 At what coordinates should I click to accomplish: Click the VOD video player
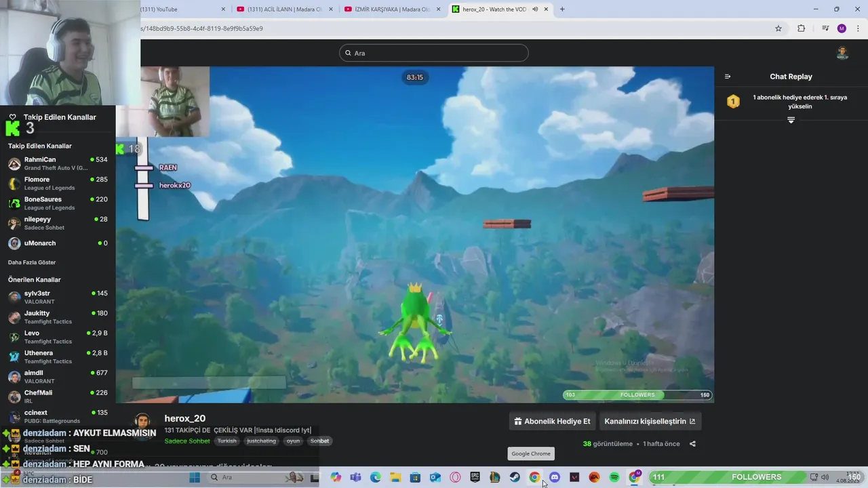tap(415, 235)
